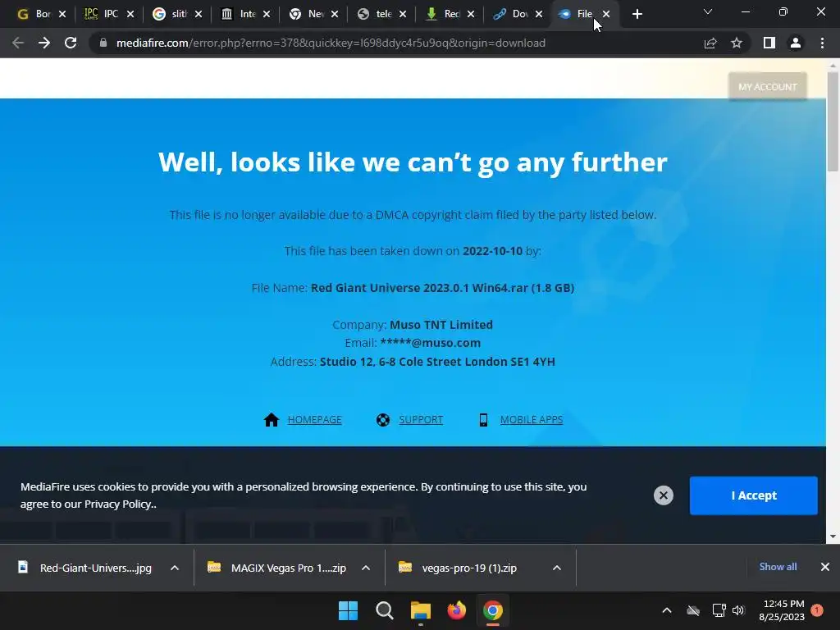
Task: Dismiss the cookie banner with X
Action: coord(663,495)
